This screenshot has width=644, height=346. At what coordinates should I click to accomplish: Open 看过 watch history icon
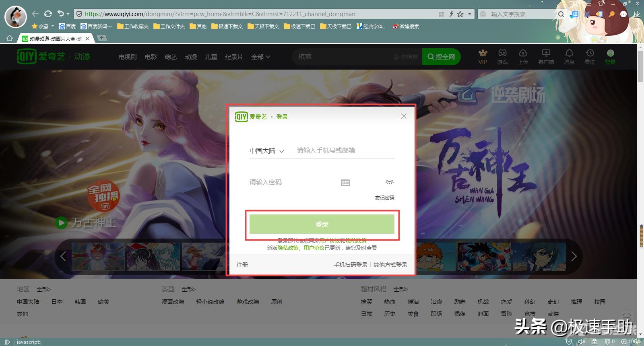[590, 53]
